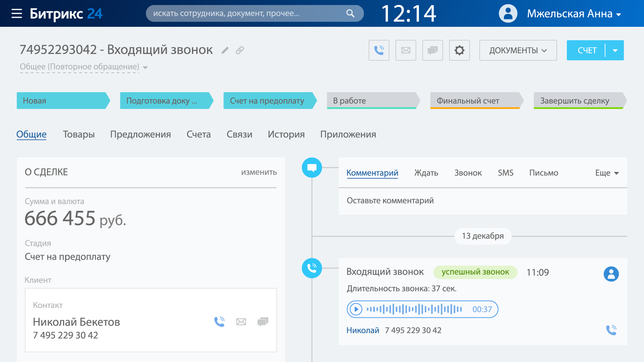This screenshot has height=362, width=644.
Task: Play the call recording
Action: click(356, 309)
